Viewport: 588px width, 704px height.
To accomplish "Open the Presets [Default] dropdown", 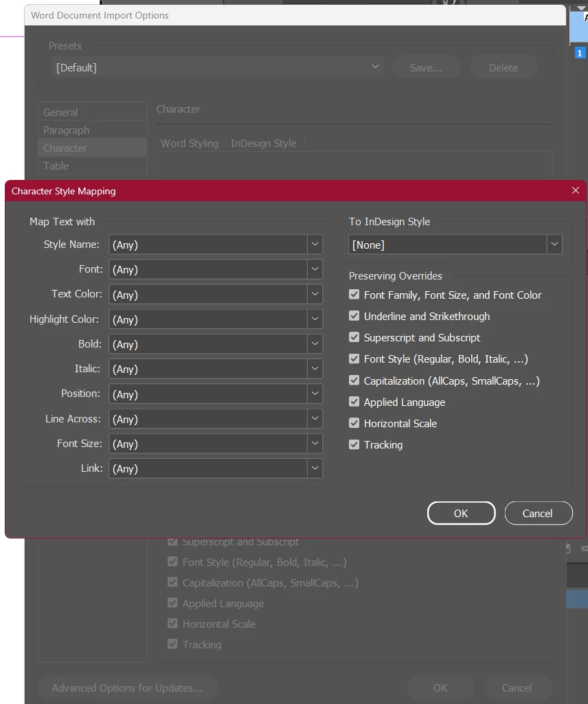I will click(x=218, y=67).
